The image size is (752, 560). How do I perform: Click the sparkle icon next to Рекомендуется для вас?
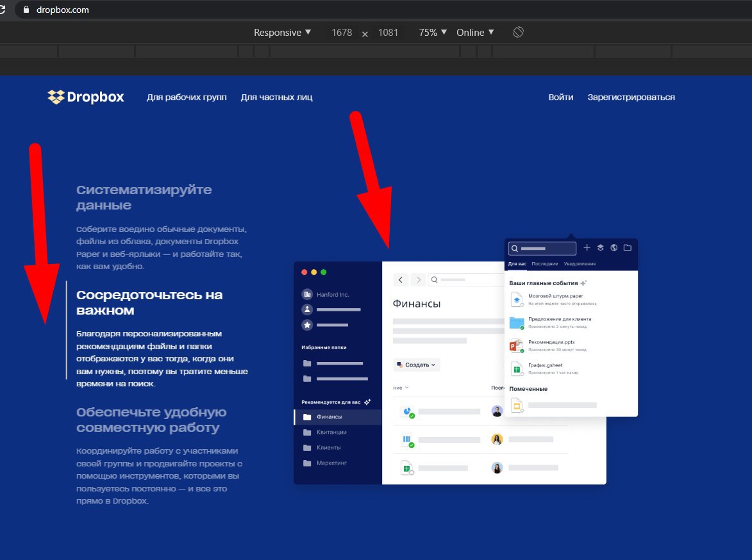coord(367,402)
